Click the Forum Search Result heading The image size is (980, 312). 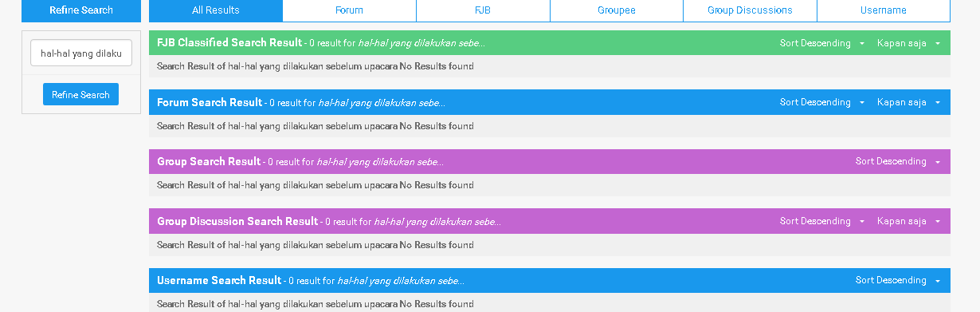[210, 102]
